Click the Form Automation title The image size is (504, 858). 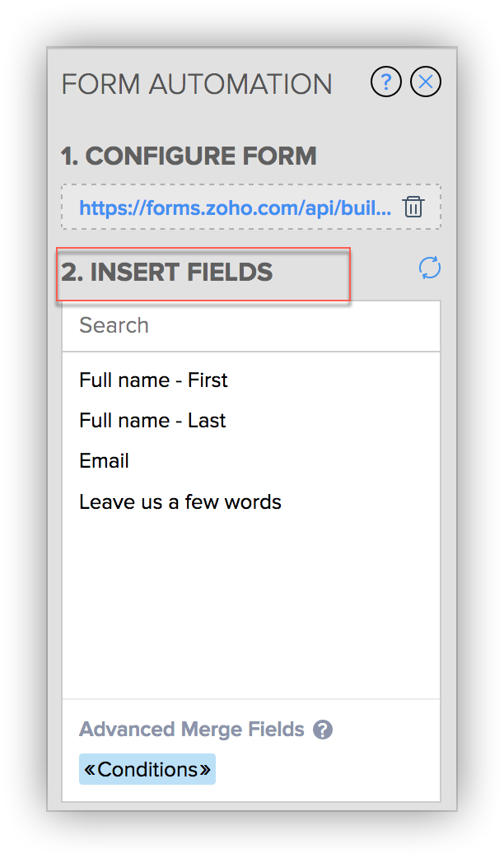pyautogui.click(x=196, y=82)
